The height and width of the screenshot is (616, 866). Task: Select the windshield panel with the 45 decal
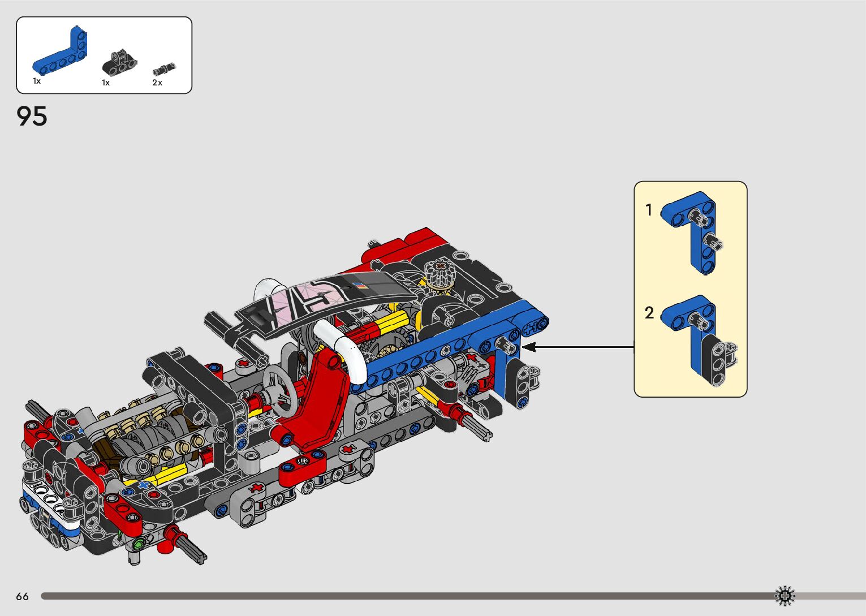(317, 300)
